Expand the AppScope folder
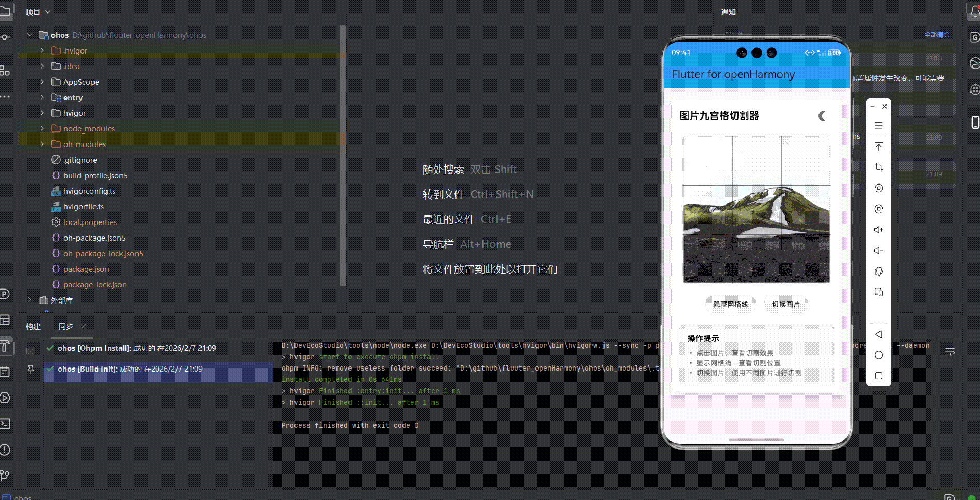This screenshot has height=500, width=980. pos(42,82)
